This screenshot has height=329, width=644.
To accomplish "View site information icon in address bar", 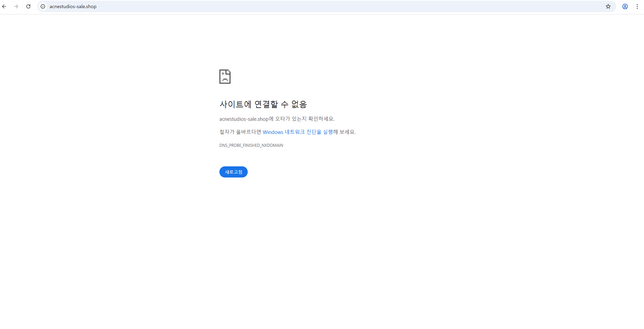I will [x=43, y=6].
